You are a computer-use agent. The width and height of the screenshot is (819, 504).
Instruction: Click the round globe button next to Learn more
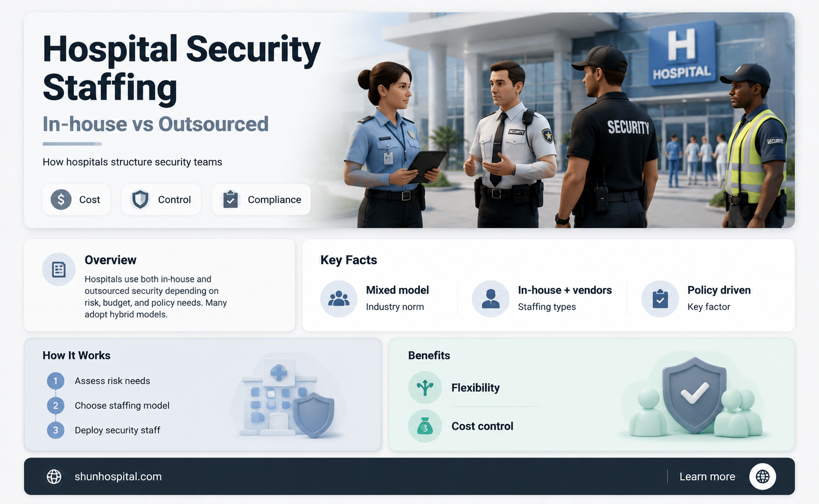[x=763, y=476]
